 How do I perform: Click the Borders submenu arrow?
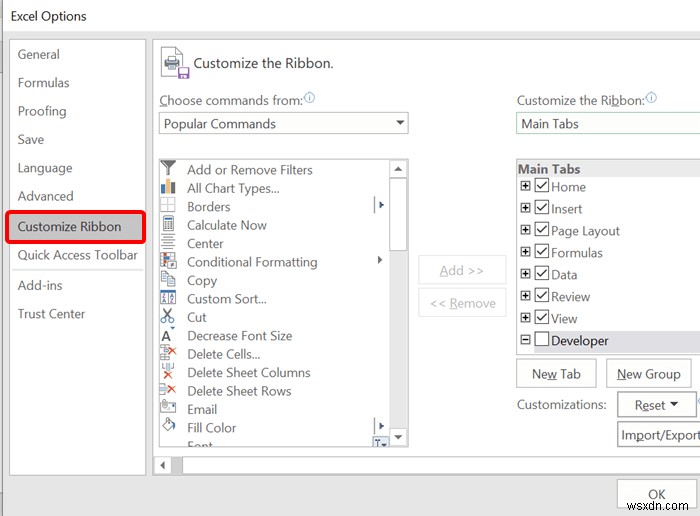(381, 205)
